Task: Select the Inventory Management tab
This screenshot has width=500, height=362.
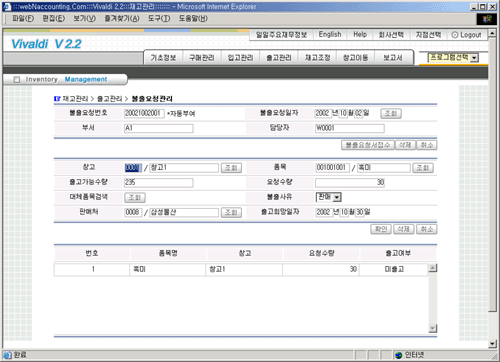Action: tap(66, 80)
